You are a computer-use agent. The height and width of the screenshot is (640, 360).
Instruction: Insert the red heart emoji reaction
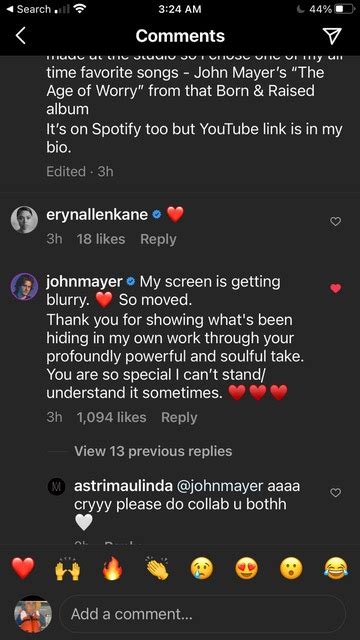pyautogui.click(x=23, y=568)
